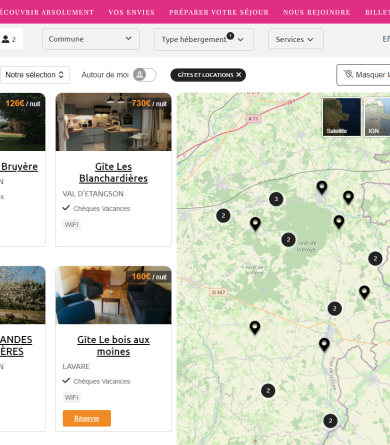Click the Masquer map button
Screen dimensions: 390x445
(x=363, y=75)
